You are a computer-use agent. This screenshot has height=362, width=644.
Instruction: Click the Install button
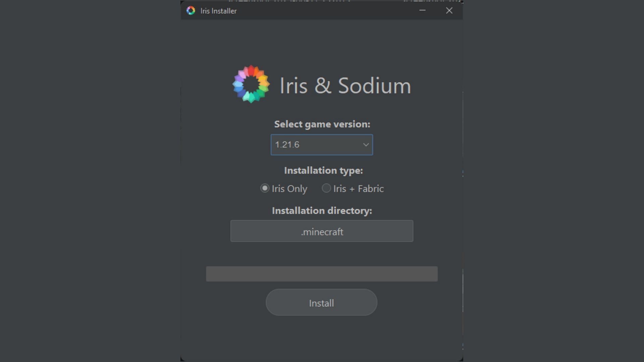321,303
